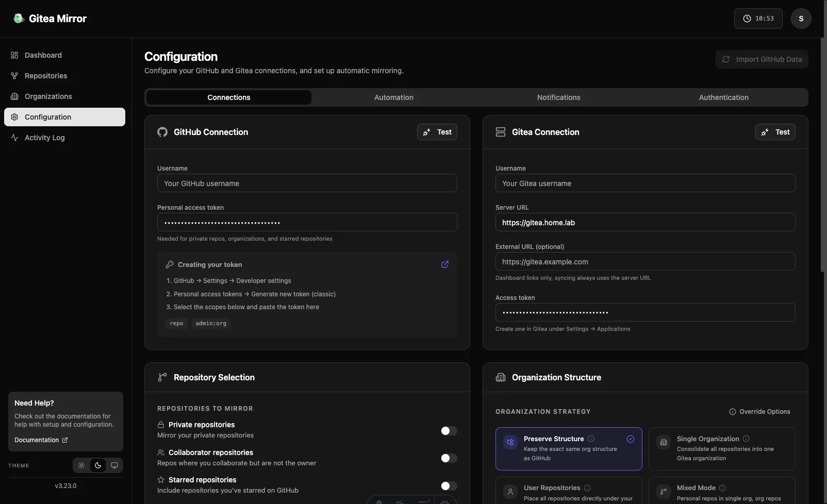Click the 10:53 clock button
Screen dimensions: 827x504
pos(758,19)
